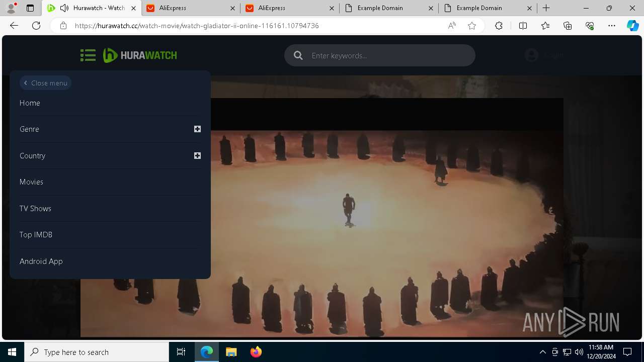Click the search magnifier icon
Image resolution: width=644 pixels, height=362 pixels.
pyautogui.click(x=298, y=55)
